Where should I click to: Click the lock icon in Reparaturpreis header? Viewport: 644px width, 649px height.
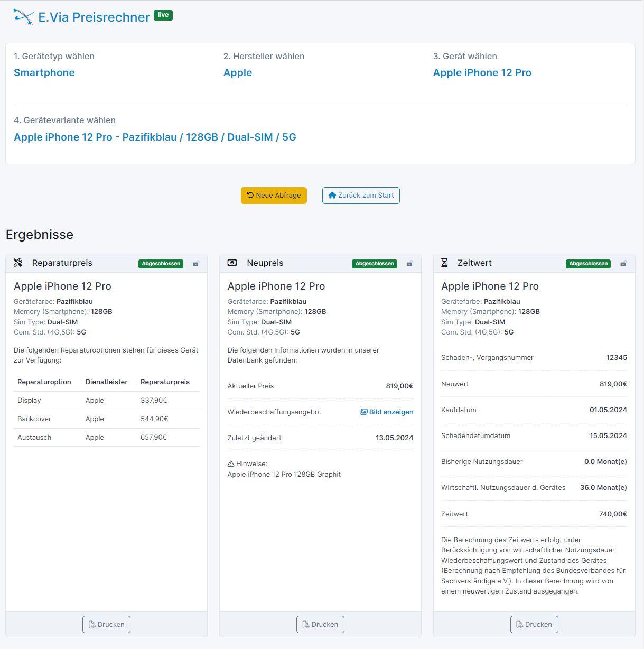(196, 263)
